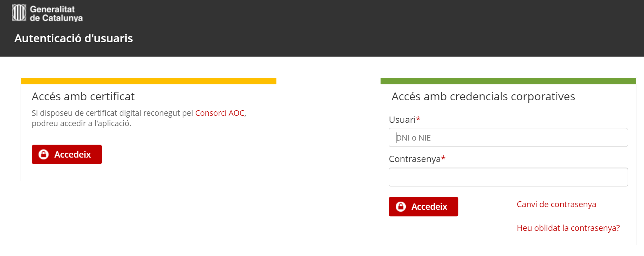Click the Contrasenya field label

(415, 159)
